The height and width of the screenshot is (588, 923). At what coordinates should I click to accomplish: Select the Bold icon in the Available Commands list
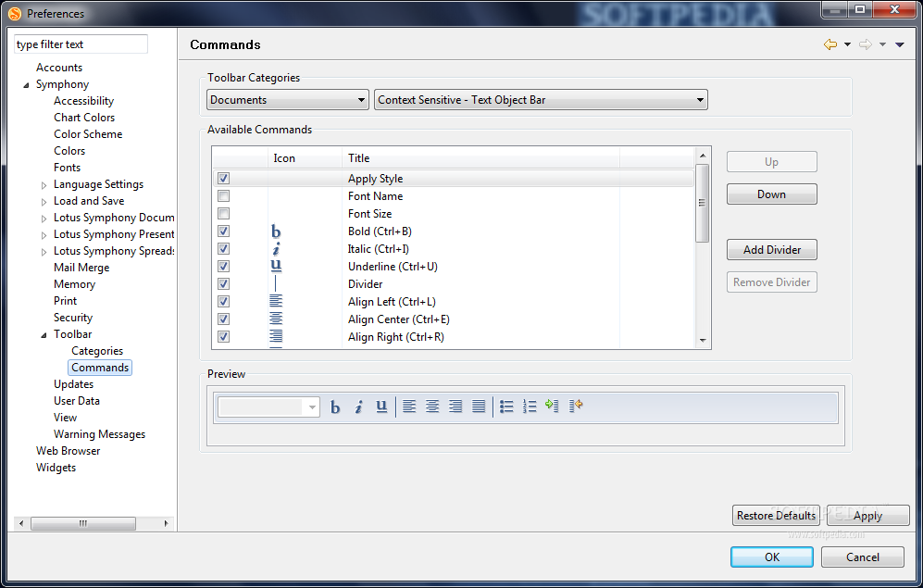click(x=276, y=231)
